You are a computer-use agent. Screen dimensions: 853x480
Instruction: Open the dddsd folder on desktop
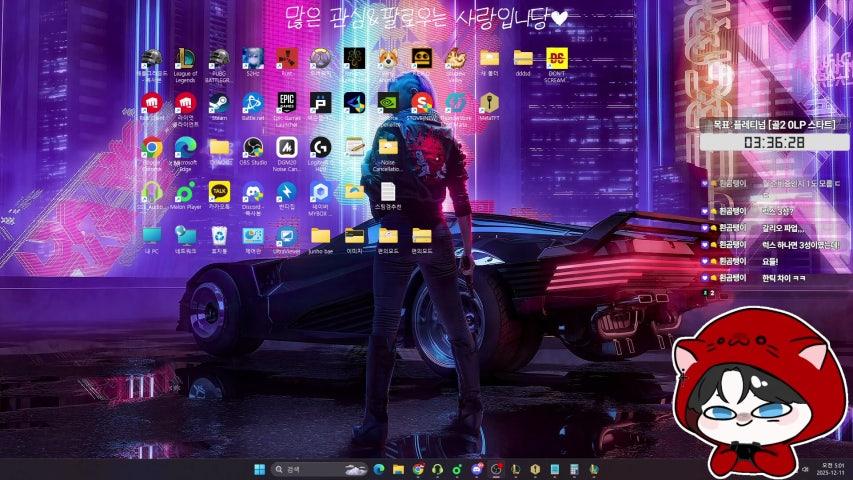(x=523, y=58)
